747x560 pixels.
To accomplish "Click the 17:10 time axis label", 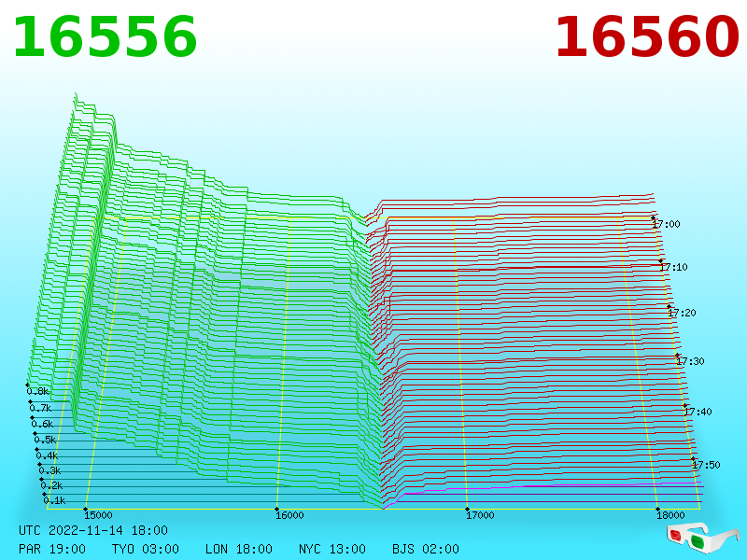I will 673,267.
